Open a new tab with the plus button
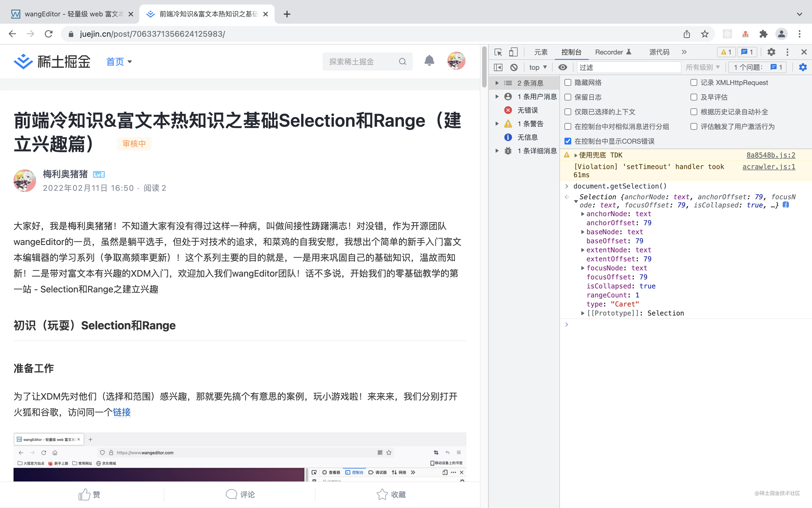This screenshot has width=812, height=508. click(287, 14)
